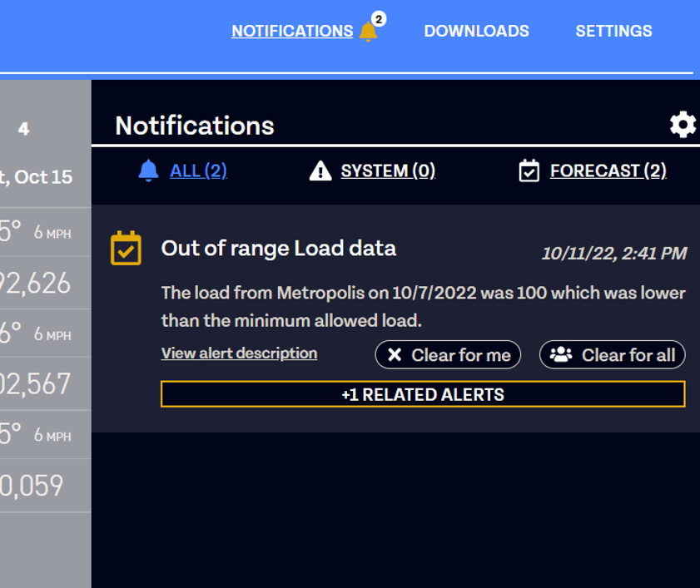The height and width of the screenshot is (588, 700).
Task: Open the NOTIFICATIONS menu item
Action: pos(292,31)
